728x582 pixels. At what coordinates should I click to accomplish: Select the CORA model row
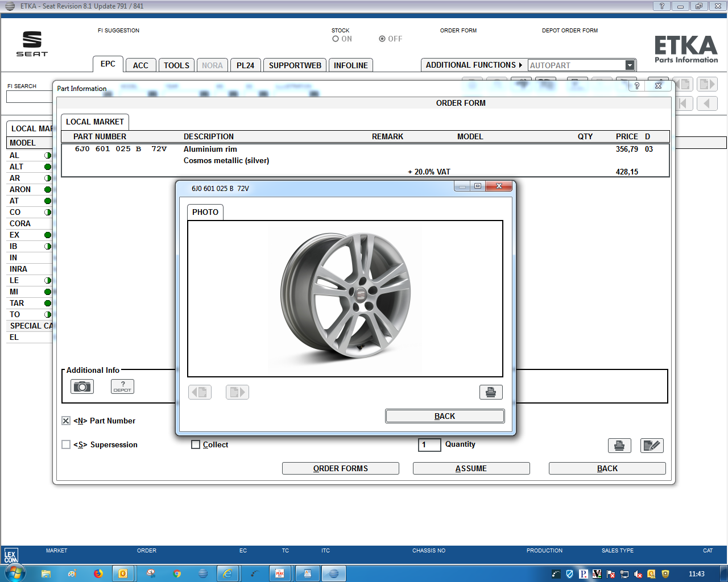coord(30,223)
